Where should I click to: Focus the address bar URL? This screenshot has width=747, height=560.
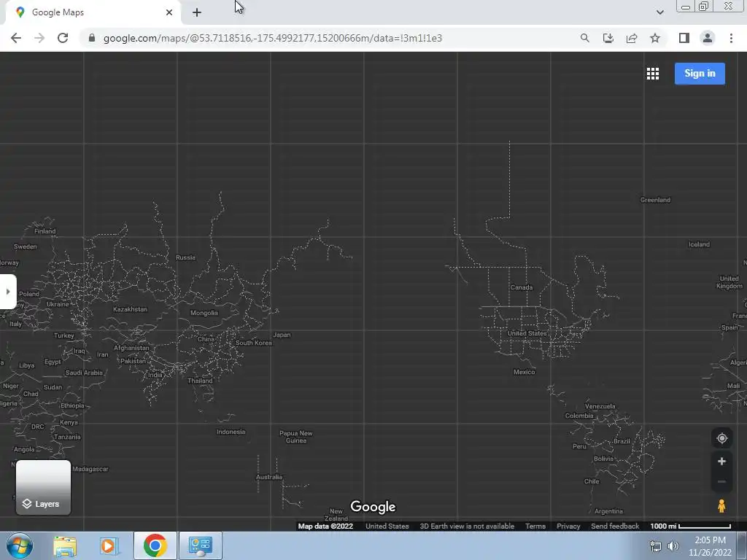(x=273, y=38)
